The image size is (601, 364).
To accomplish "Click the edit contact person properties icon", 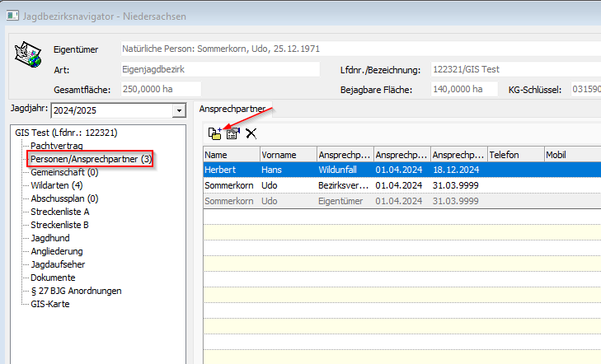I will 232,133.
